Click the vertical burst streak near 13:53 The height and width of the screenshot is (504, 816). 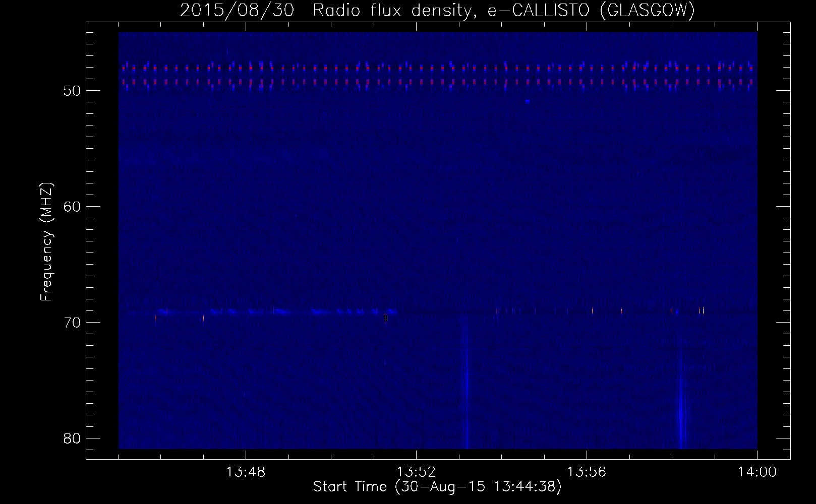click(x=465, y=386)
